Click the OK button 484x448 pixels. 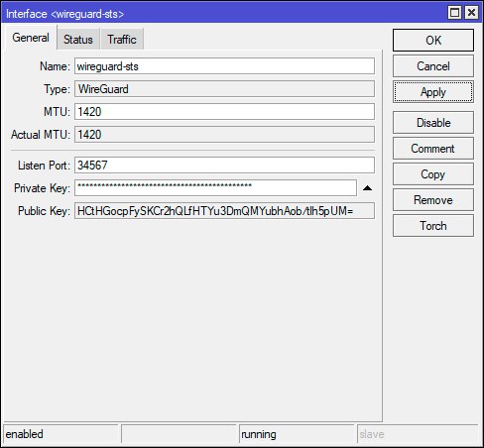coord(433,41)
